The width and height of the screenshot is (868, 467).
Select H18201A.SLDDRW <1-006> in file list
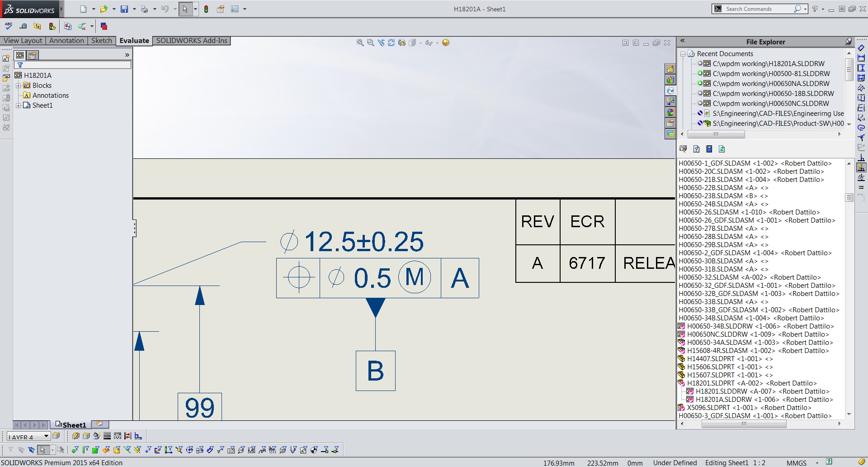click(x=764, y=400)
